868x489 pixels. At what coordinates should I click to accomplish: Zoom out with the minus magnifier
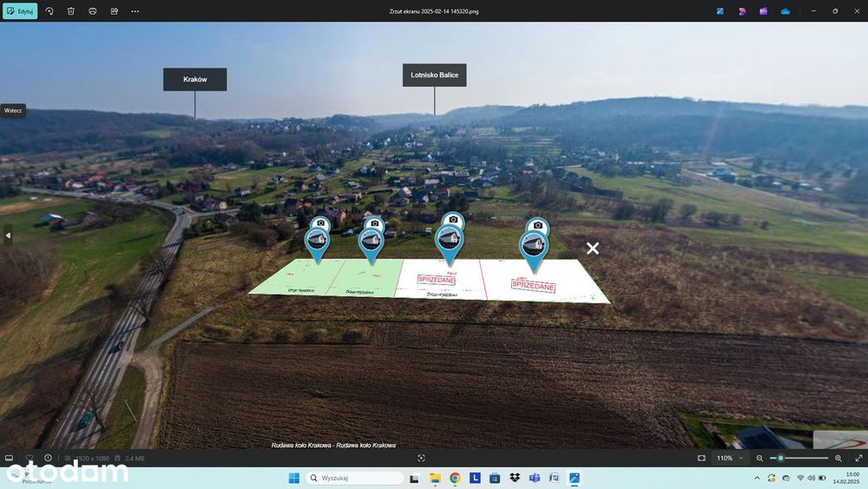(759, 458)
